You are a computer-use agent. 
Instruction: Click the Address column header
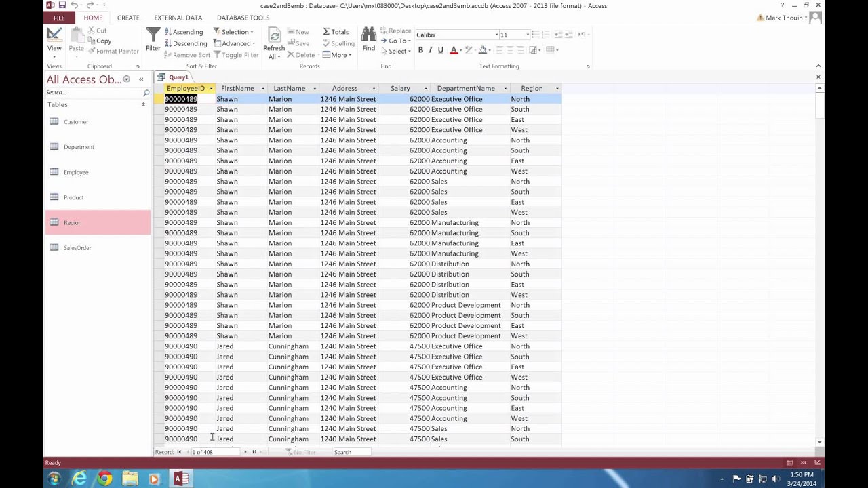[x=347, y=89]
